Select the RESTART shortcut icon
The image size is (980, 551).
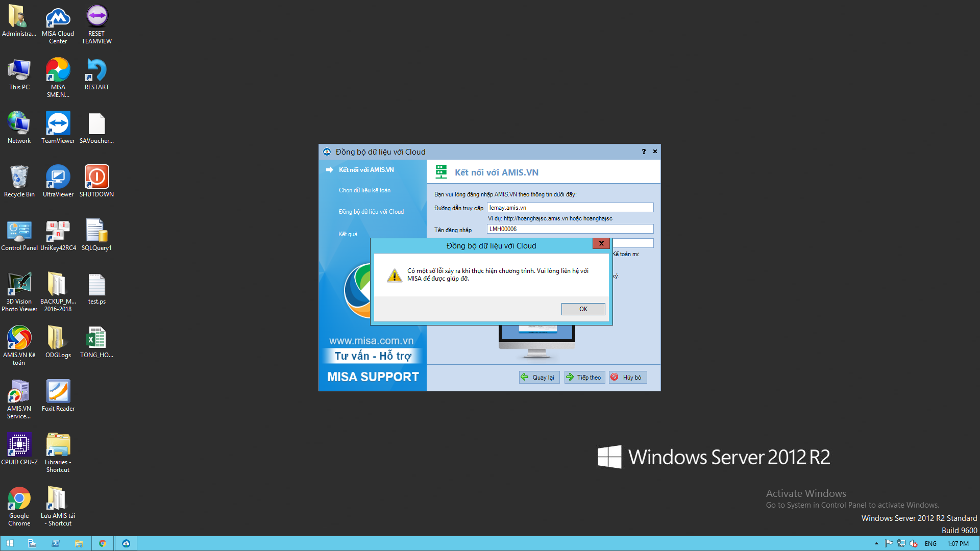pos(96,74)
